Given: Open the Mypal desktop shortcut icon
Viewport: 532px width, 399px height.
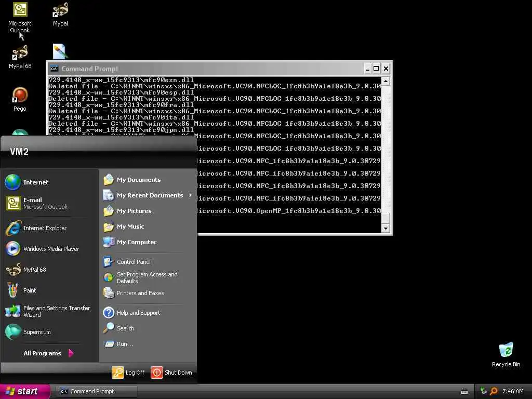Looking at the screenshot, I should click(60, 14).
